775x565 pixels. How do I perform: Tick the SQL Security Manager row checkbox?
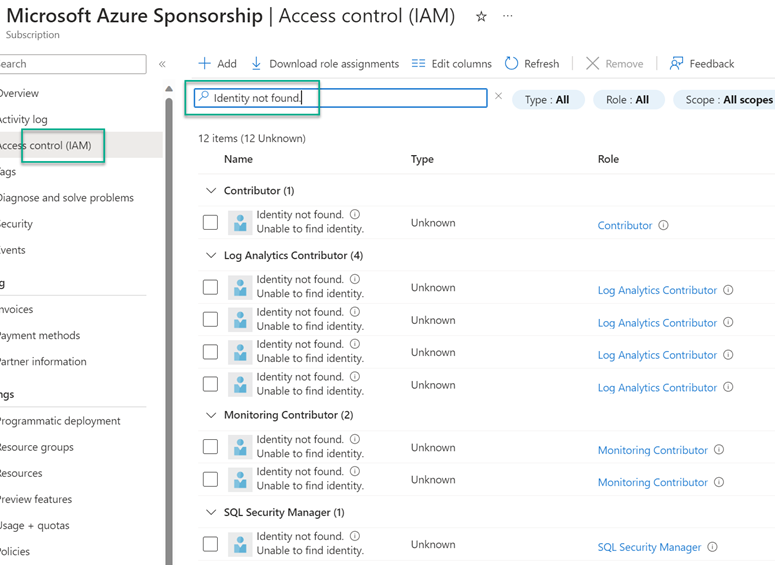click(x=210, y=544)
